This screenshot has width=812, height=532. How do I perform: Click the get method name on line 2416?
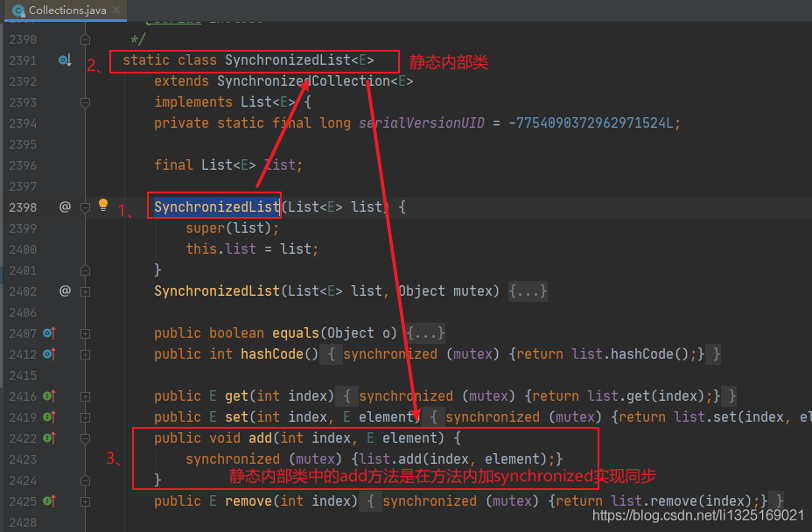click(x=236, y=396)
